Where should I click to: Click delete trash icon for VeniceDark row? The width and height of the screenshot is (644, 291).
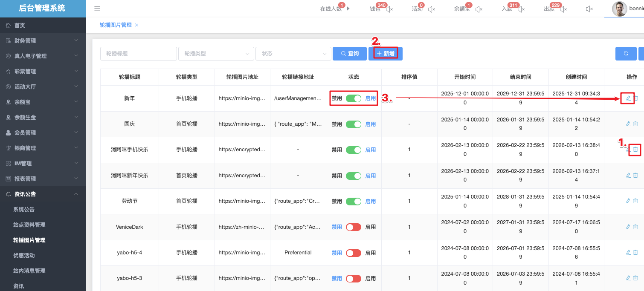[635, 227]
